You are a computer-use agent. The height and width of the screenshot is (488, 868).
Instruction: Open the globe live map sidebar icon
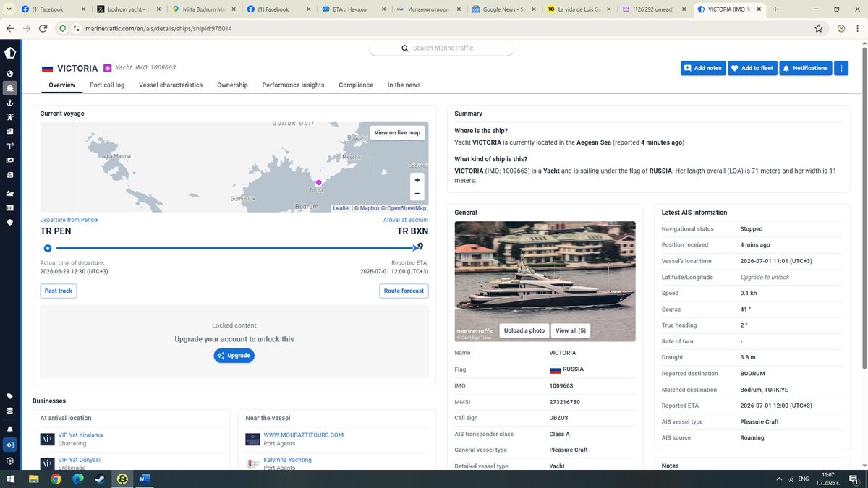(10, 74)
